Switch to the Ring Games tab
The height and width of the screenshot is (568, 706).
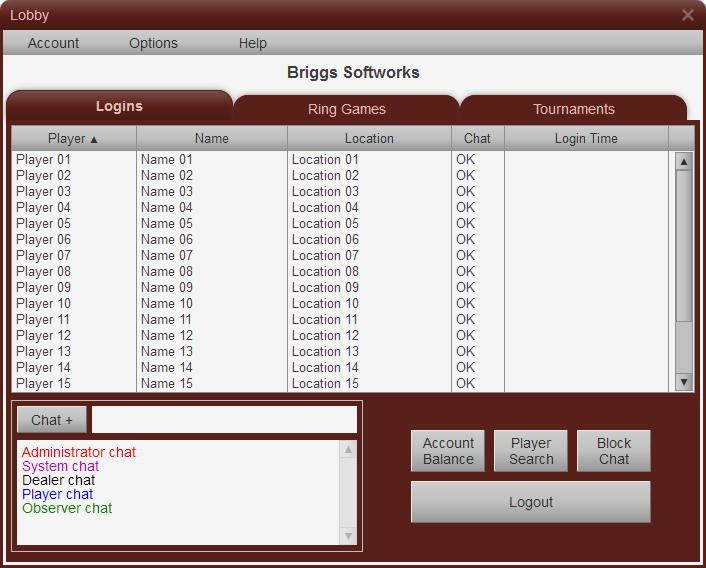click(x=346, y=109)
